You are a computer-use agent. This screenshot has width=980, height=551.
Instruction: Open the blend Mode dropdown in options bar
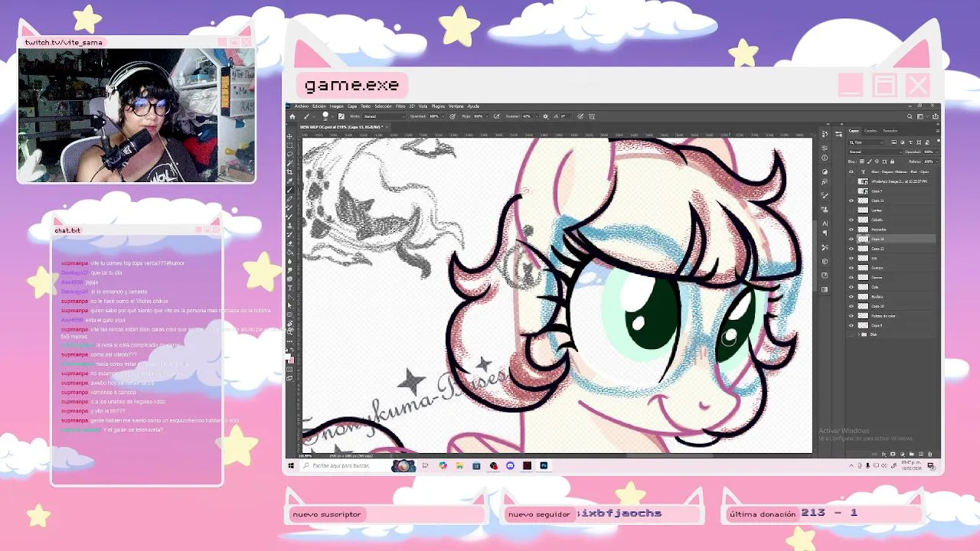point(384,116)
